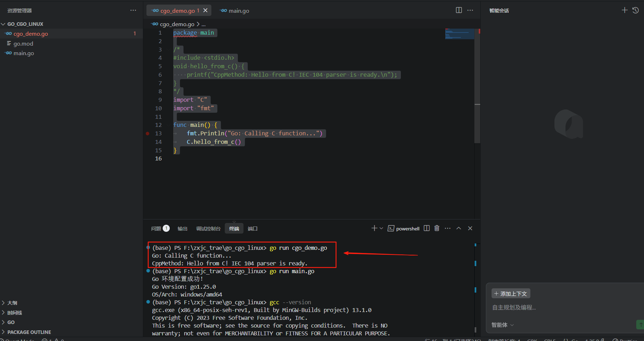The width and height of the screenshot is (644, 341).
Task: Maximize the terminal panel with the chevron
Action: (x=459, y=228)
